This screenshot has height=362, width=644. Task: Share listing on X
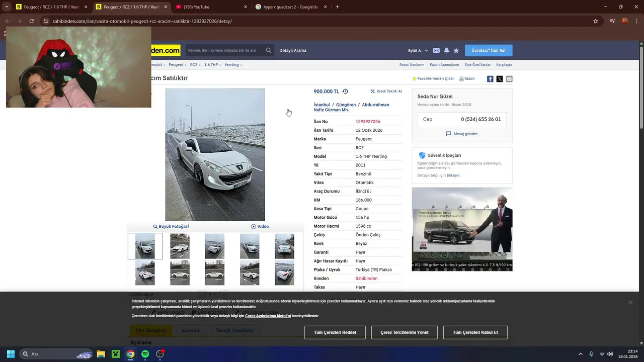(x=500, y=79)
